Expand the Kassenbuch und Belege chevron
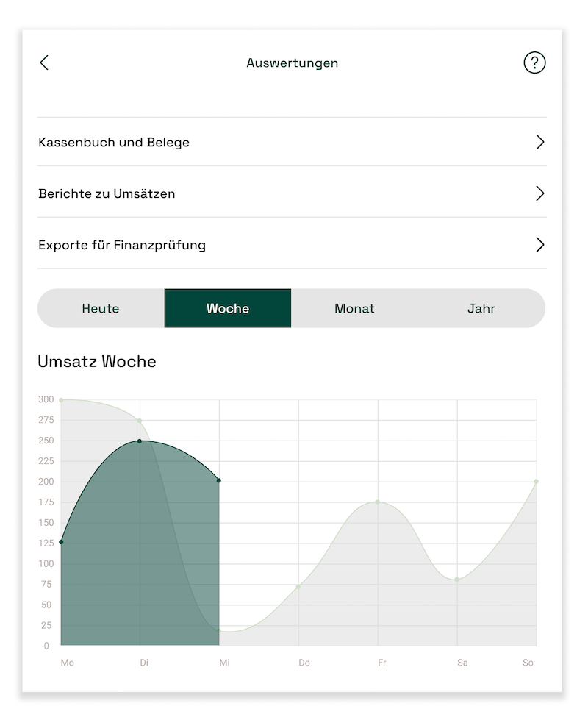Screen dimensions: 588x720 click(539, 142)
